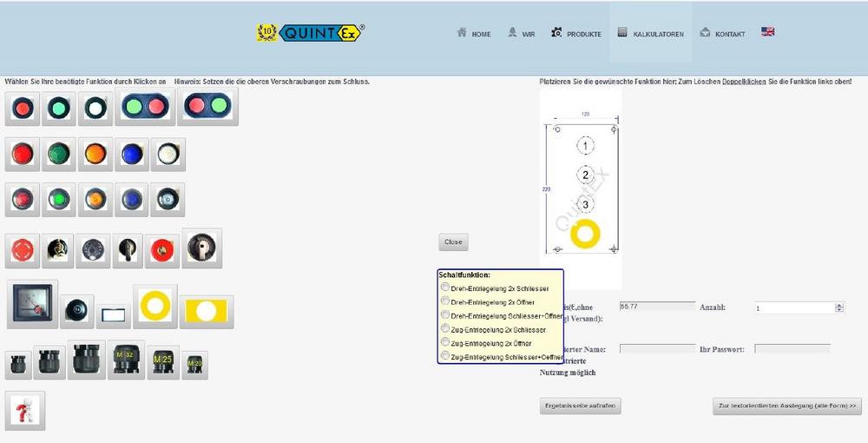Screen dimensions: 868x443
Task: Pick the yellow ring emergency-stop label in palette
Action: pos(155,307)
